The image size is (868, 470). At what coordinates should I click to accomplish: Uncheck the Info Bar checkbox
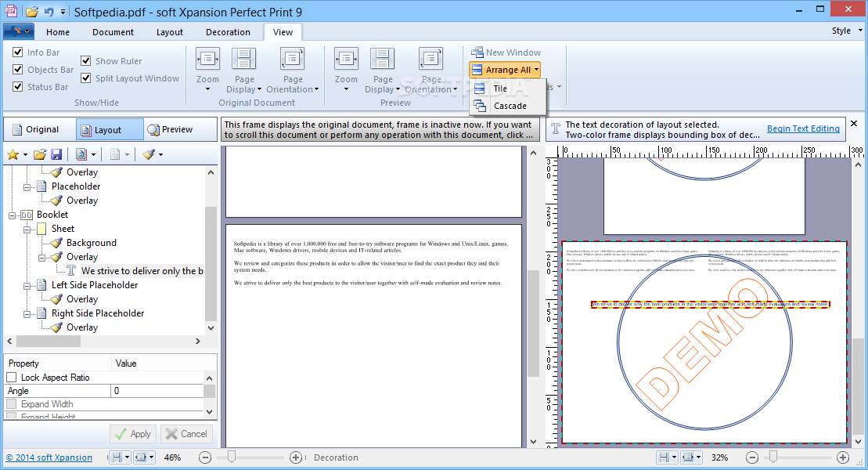point(18,52)
